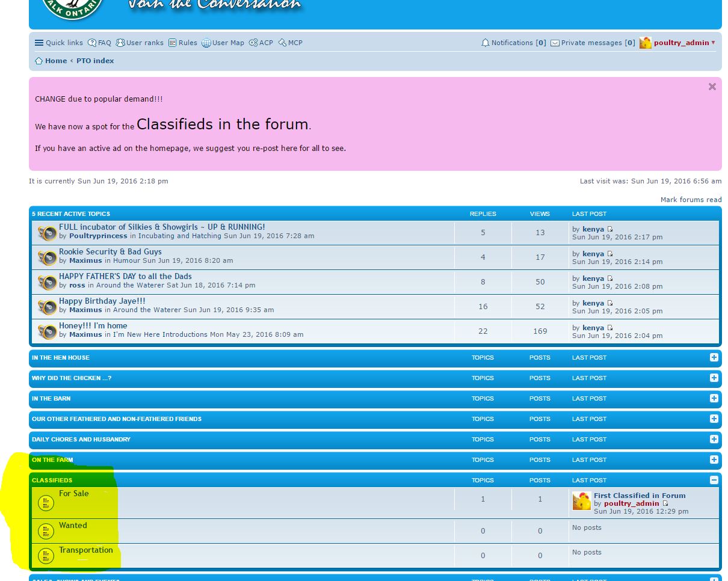Expand the On The Farm category
Screen dimensions: 728x581
(714, 460)
